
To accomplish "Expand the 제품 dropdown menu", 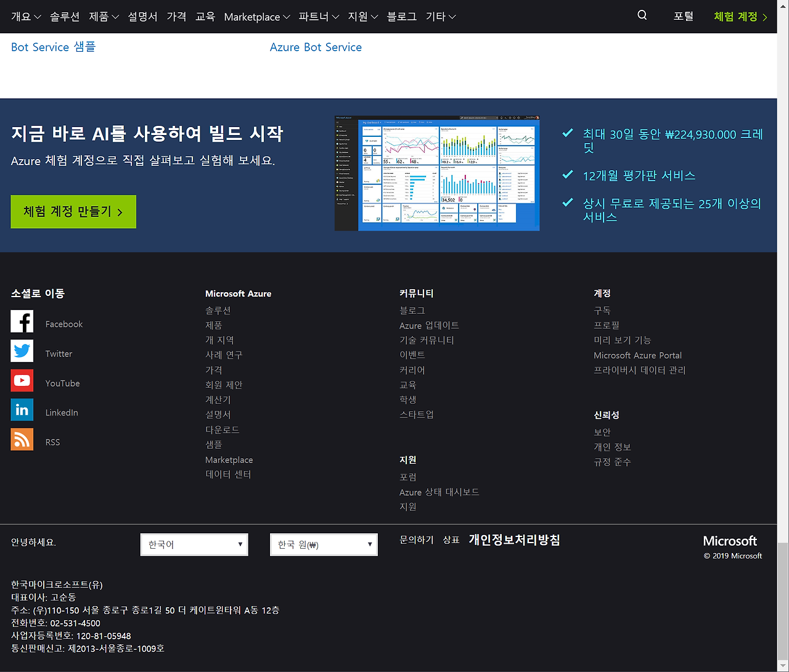I will pos(104,17).
